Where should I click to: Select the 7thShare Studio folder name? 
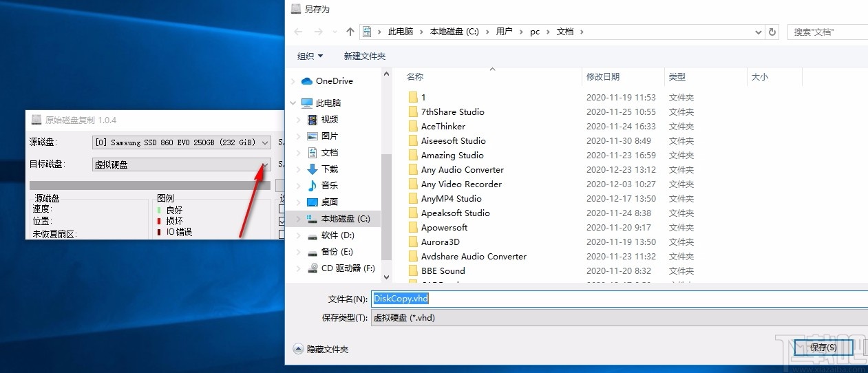453,112
